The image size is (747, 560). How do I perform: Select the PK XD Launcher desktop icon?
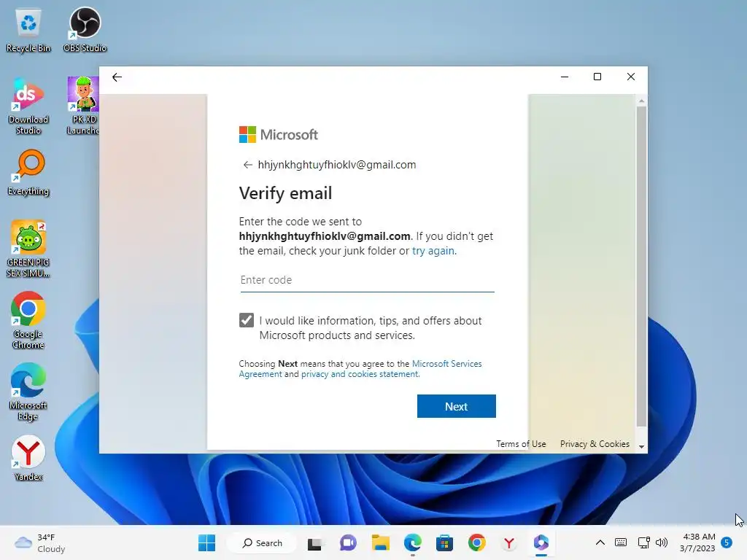click(x=83, y=106)
